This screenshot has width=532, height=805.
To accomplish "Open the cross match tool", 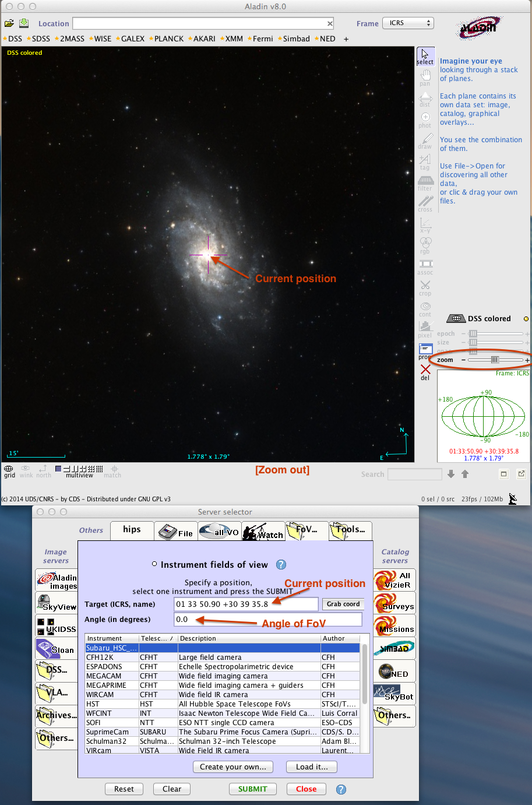I will 425,203.
